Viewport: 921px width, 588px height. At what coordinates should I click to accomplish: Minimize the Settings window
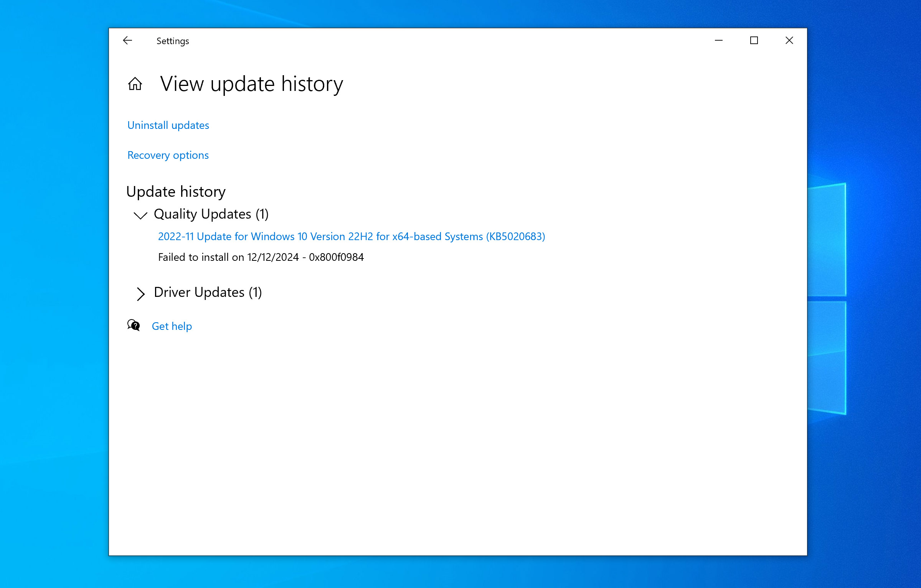click(719, 40)
